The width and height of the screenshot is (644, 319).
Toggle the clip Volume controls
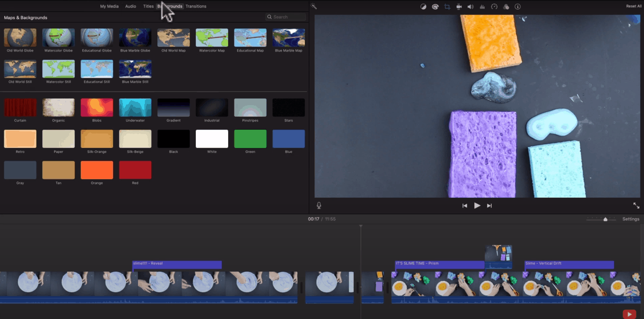tap(470, 6)
